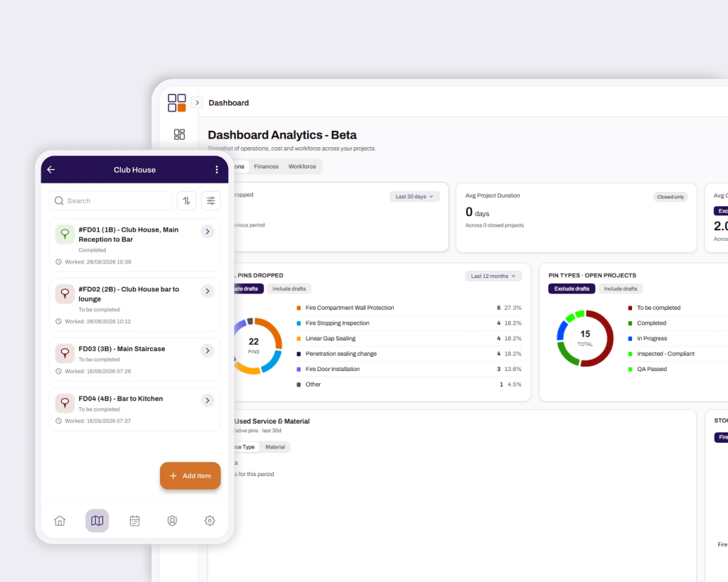728x582 pixels.
Task: Open calendar icon in bottom navigation
Action: 134,521
